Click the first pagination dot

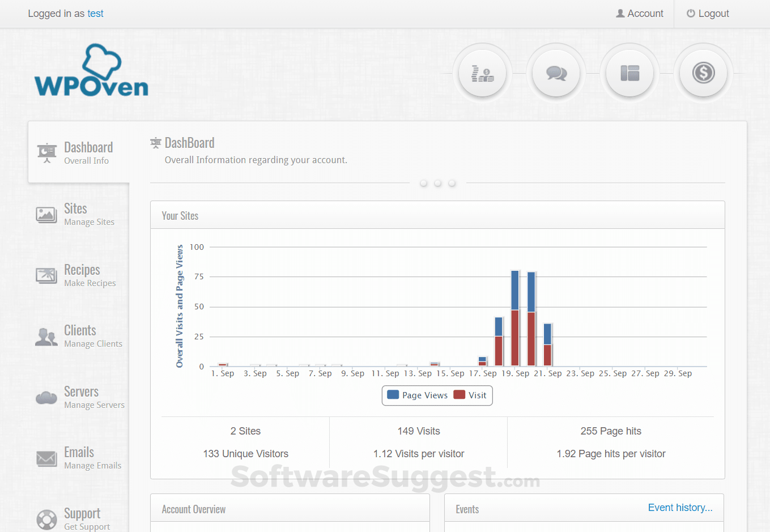click(424, 183)
